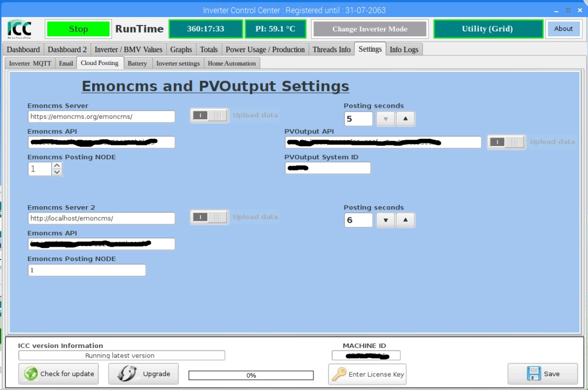Click the 360:17:33 runtime display
Viewport: 588px width, 390px height.
(x=205, y=29)
